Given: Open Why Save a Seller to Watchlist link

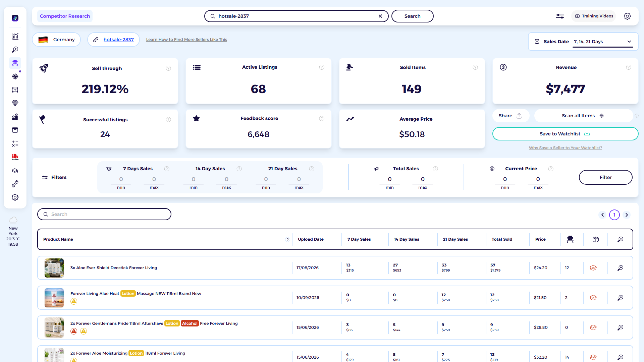Looking at the screenshot, I should [566, 148].
